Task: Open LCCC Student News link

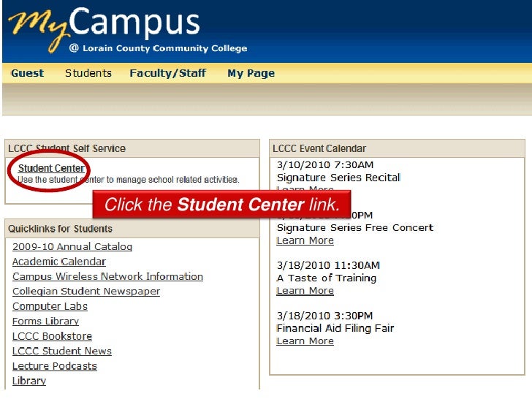Action: [62, 351]
